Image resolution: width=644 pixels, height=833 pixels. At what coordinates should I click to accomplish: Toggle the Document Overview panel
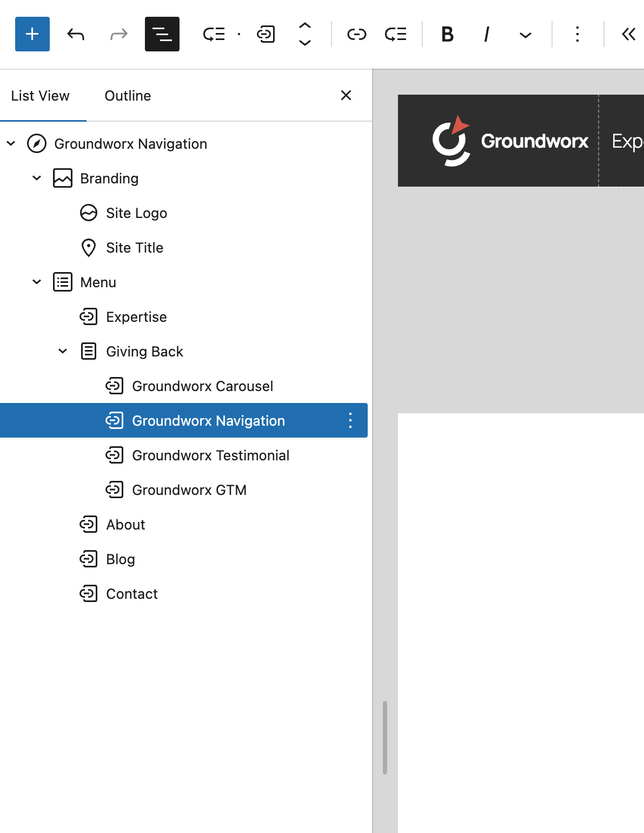pos(162,34)
